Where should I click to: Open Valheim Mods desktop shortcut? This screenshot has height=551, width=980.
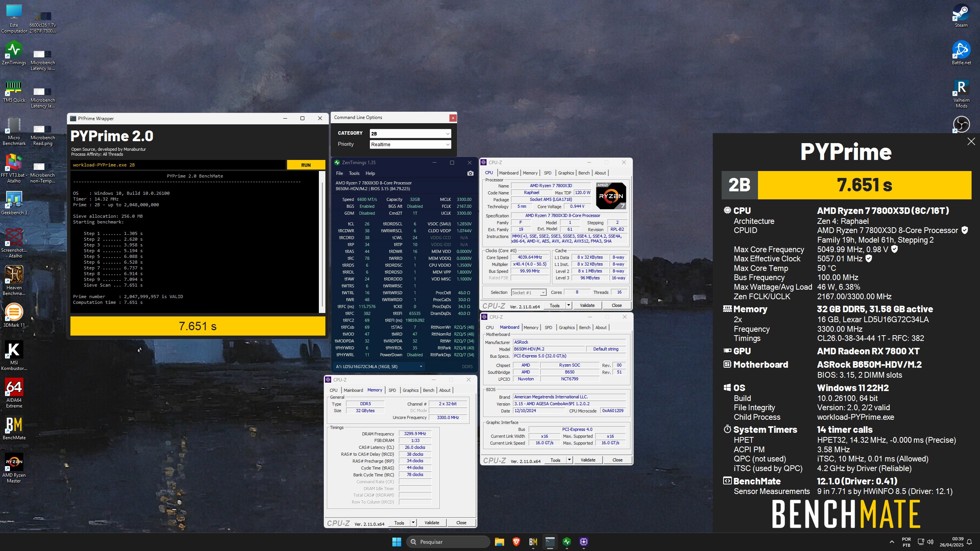[961, 94]
